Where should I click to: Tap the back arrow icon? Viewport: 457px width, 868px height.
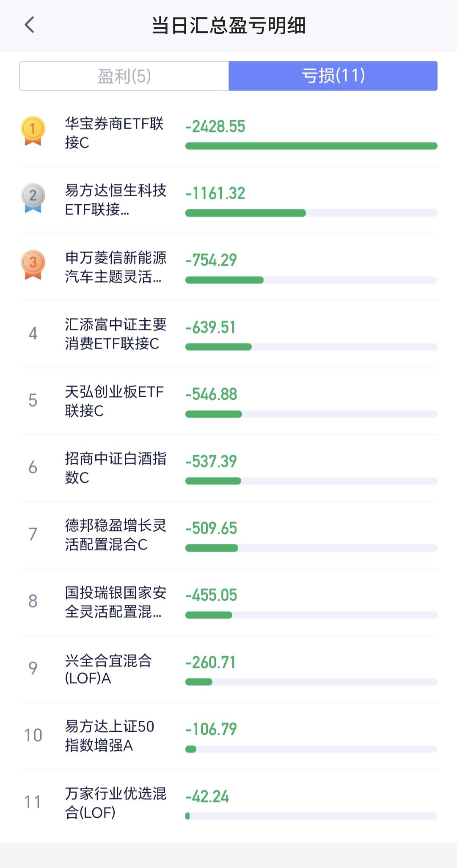[29, 25]
